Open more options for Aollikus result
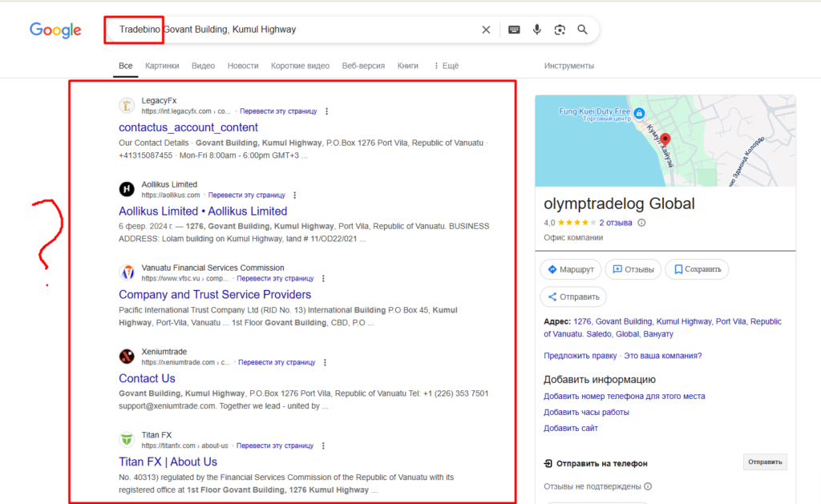This screenshot has width=821, height=504. pos(295,196)
